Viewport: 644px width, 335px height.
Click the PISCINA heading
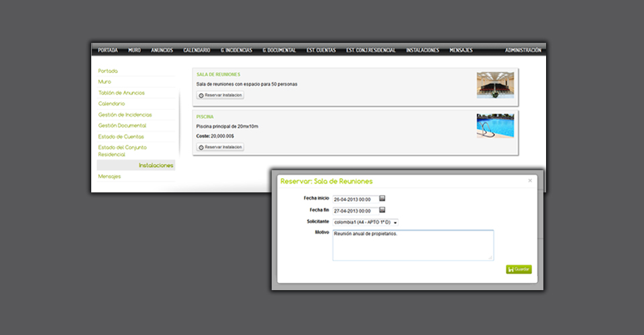point(205,117)
